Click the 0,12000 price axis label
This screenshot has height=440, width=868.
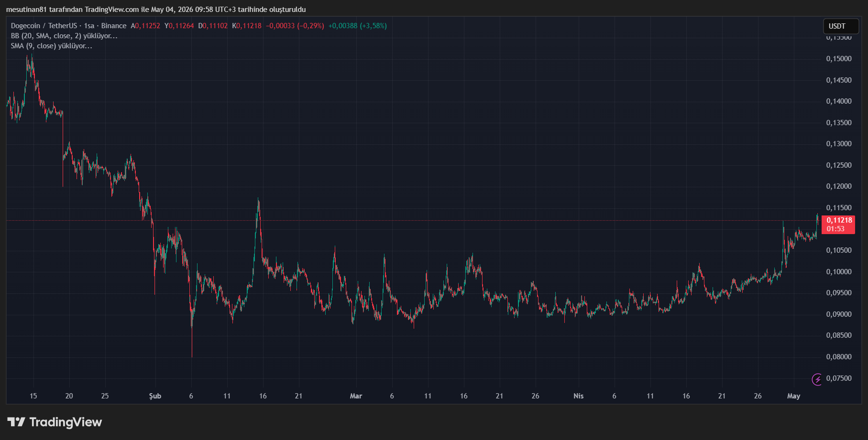(x=839, y=186)
